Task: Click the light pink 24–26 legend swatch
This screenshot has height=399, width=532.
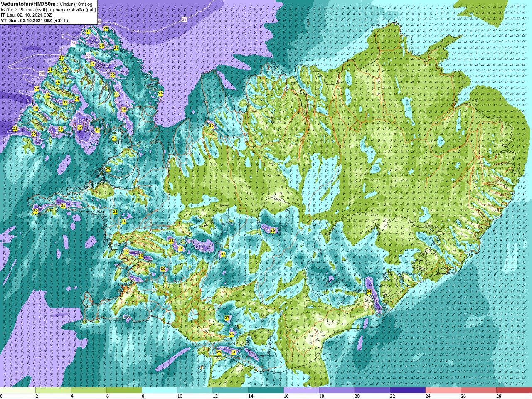Action: click(x=443, y=390)
